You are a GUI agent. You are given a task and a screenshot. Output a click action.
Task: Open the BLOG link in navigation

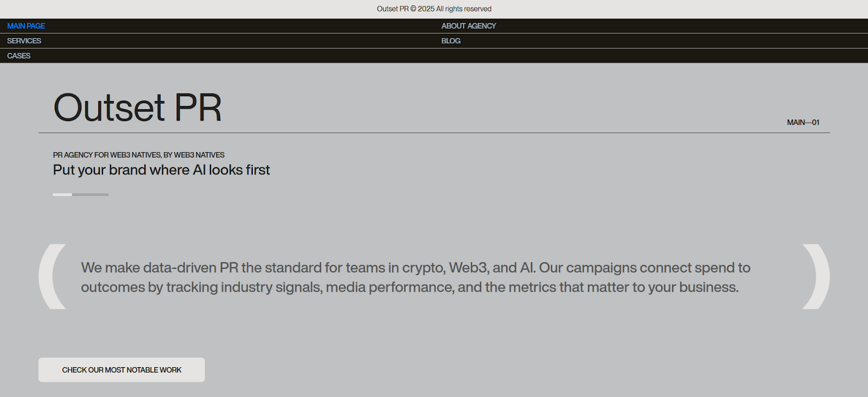tap(451, 41)
